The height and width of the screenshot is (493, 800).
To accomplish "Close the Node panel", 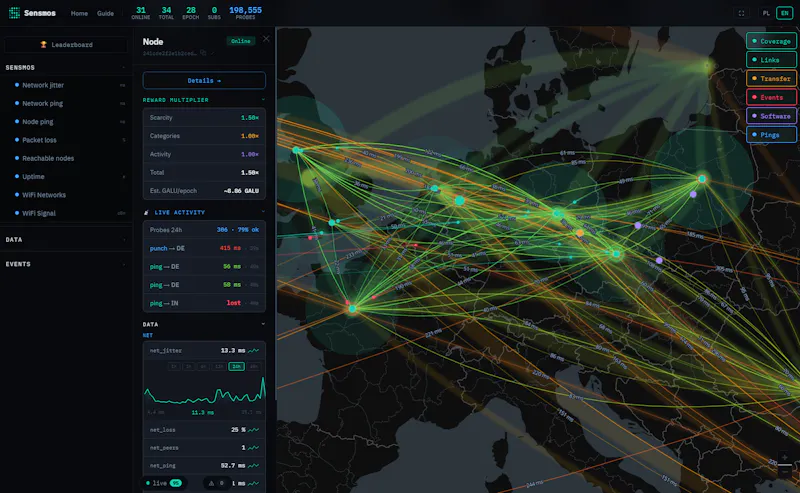I will [266, 39].
